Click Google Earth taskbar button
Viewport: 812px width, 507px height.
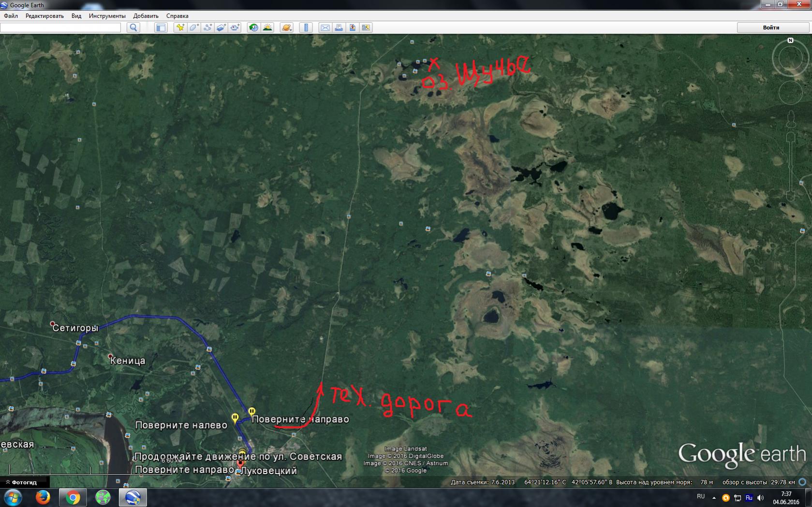coord(133,497)
